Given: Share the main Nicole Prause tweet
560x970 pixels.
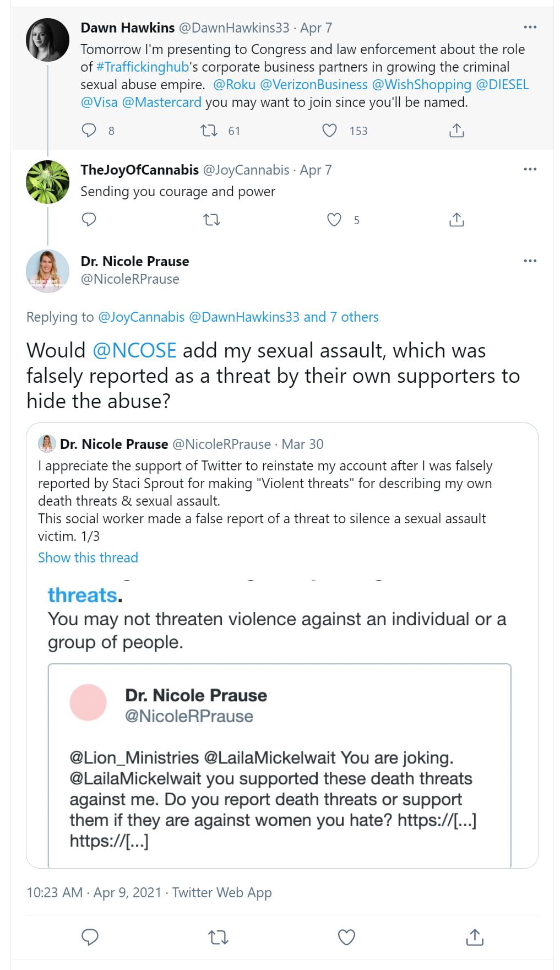Looking at the screenshot, I should coord(475,937).
